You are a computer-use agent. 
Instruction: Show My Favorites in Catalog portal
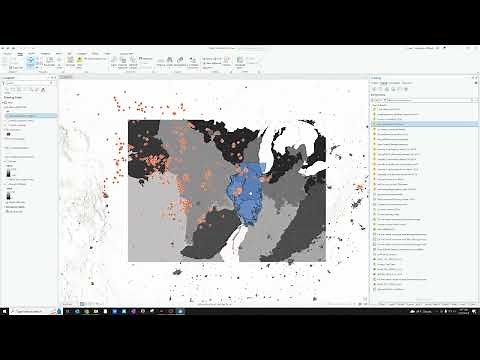pos(381,89)
